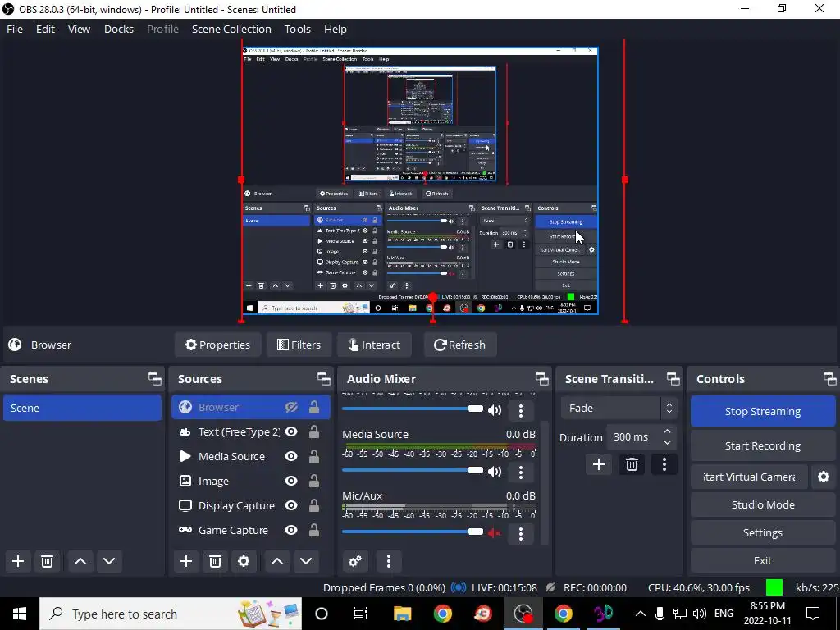The width and height of the screenshot is (840, 630).
Task: Click the taskbar search box
Action: (171, 614)
